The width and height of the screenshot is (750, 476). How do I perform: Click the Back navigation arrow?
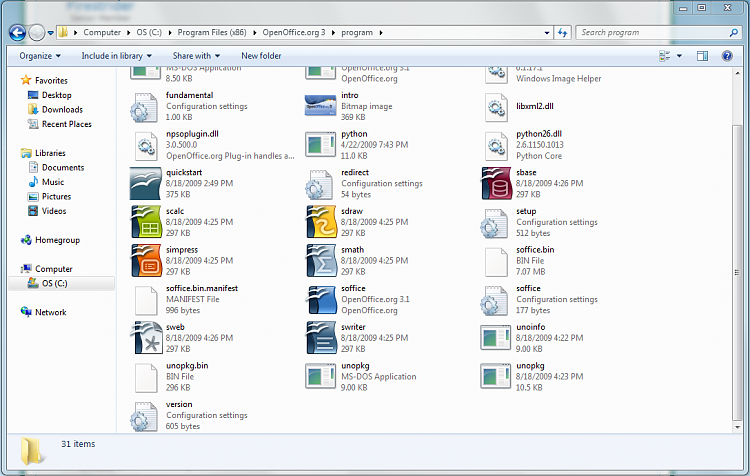pyautogui.click(x=17, y=33)
